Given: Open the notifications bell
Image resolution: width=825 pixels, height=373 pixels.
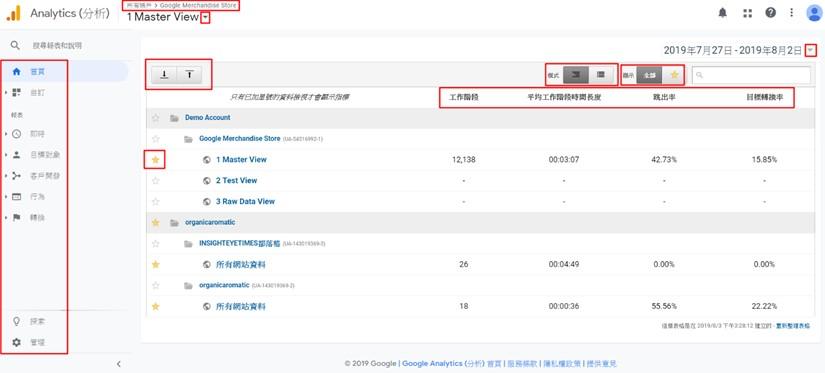Looking at the screenshot, I should (722, 13).
